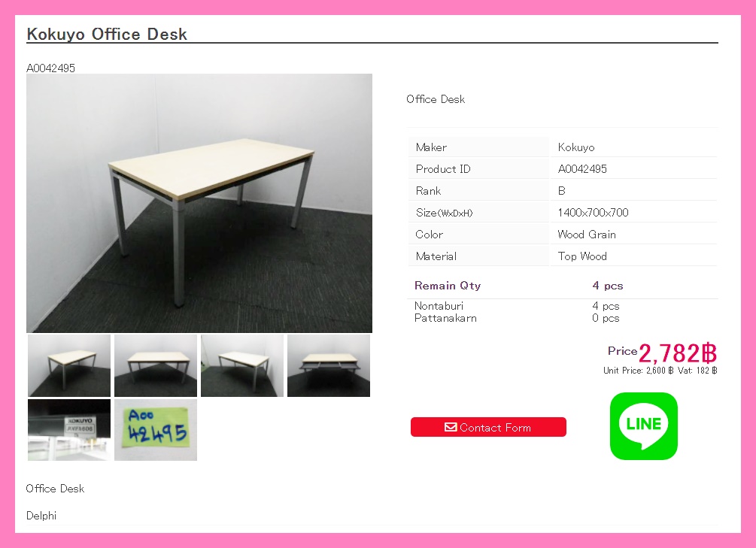The image size is (756, 548).
Task: Click the A0042495 code above the photo
Action: tap(50, 68)
